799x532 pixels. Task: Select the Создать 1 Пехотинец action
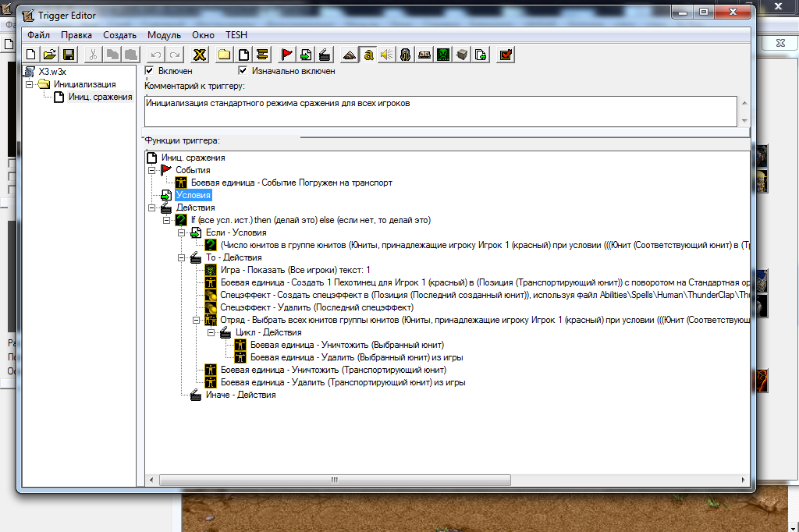pyautogui.click(x=485, y=282)
